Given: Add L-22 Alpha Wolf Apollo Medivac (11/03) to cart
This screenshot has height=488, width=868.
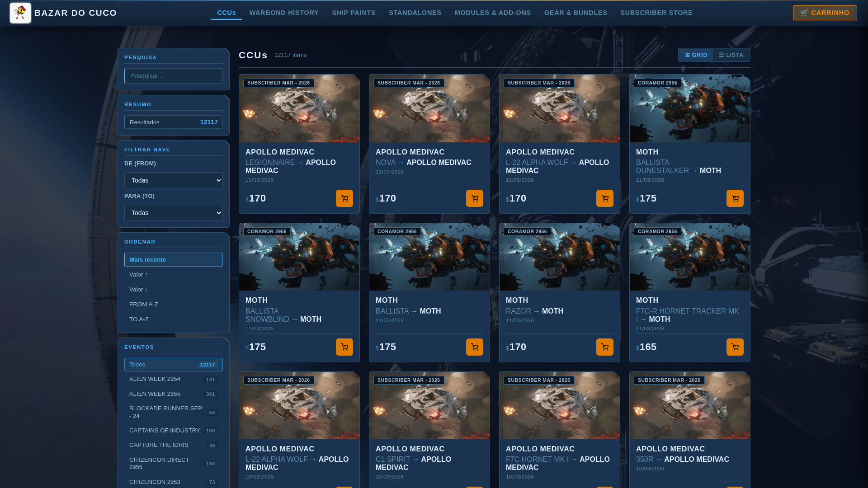Looking at the screenshot, I should (605, 198).
